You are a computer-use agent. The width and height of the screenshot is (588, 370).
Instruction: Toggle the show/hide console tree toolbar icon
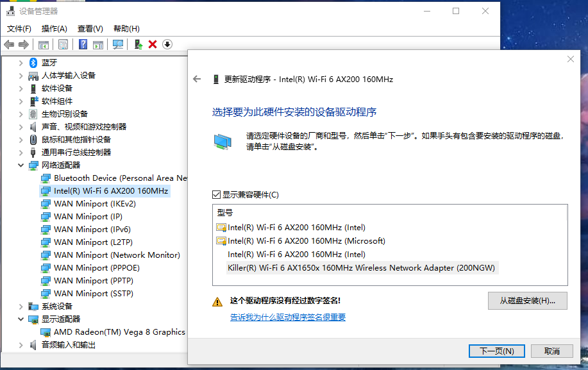click(x=44, y=45)
